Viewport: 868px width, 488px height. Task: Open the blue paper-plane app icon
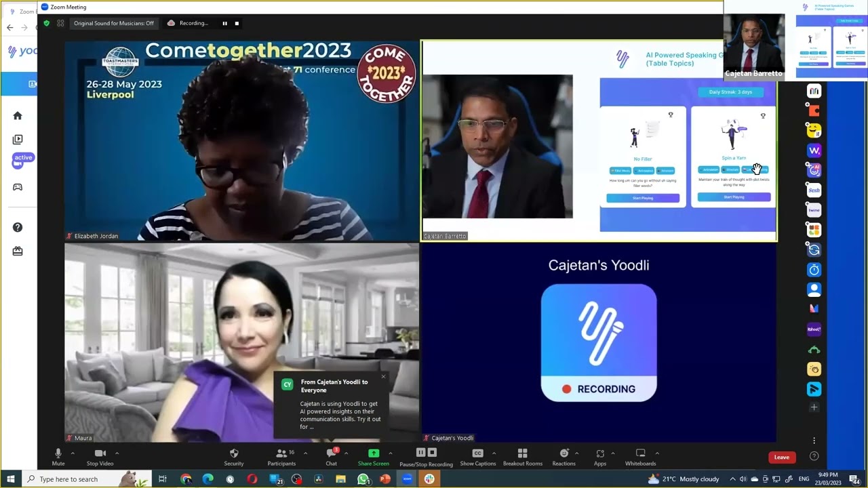814,389
